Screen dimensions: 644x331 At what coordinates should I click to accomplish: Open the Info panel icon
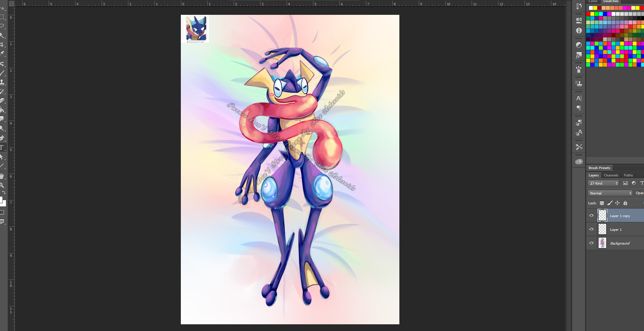pos(579,31)
